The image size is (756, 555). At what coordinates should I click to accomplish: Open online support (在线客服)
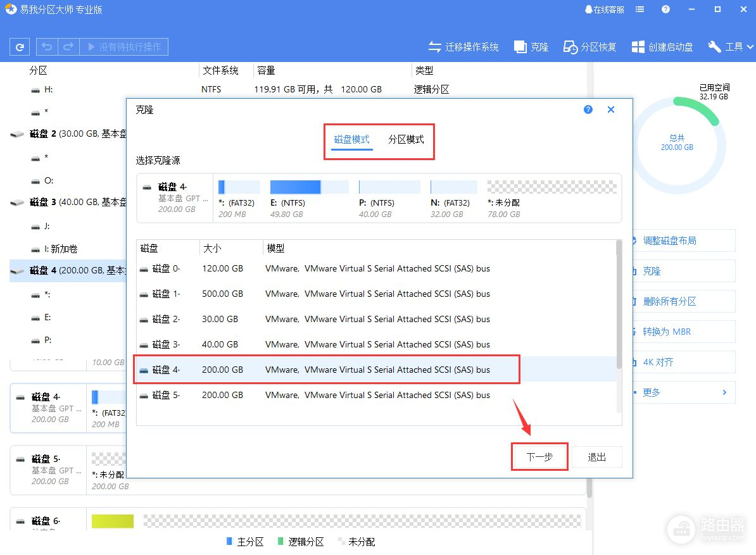coord(605,9)
